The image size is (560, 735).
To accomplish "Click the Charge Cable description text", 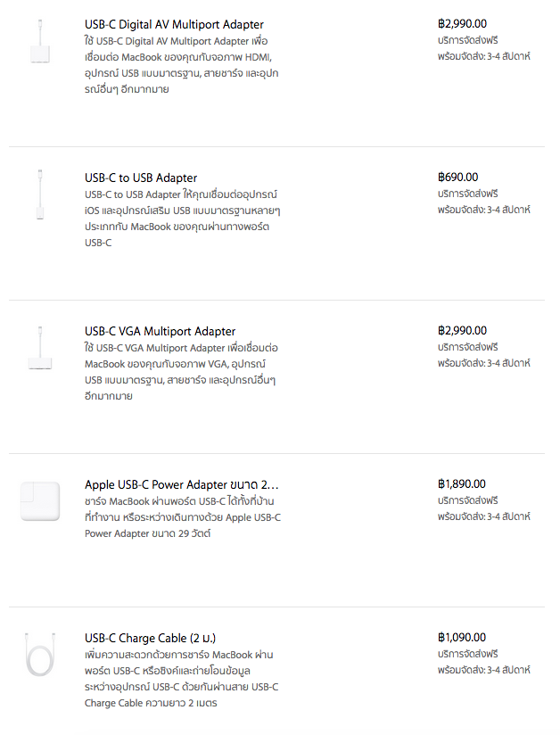I will 181,679.
